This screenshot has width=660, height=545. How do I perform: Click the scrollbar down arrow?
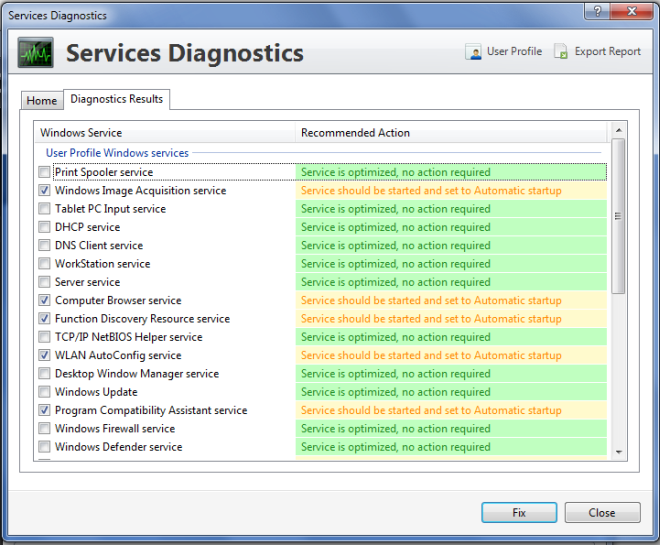pyautogui.click(x=618, y=452)
